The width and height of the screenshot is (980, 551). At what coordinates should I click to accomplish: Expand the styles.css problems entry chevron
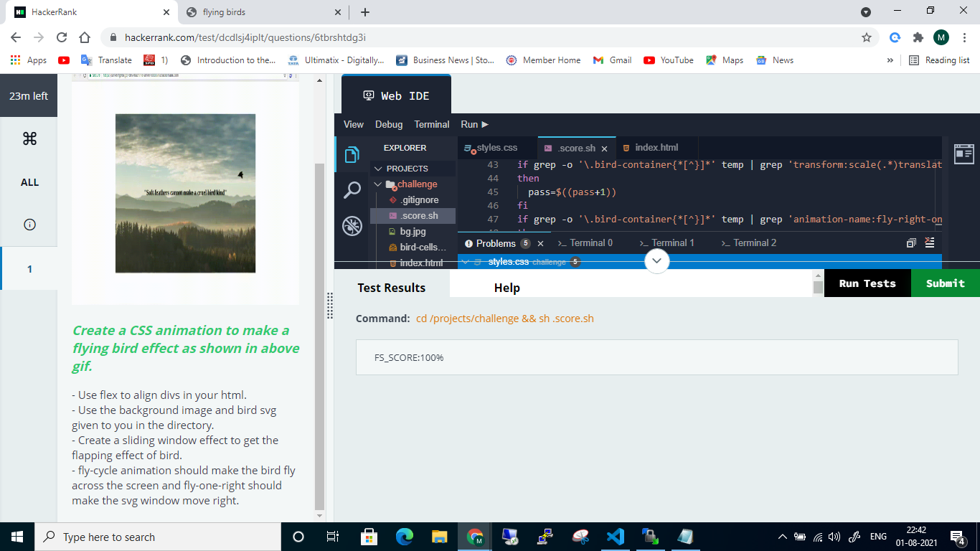click(465, 261)
